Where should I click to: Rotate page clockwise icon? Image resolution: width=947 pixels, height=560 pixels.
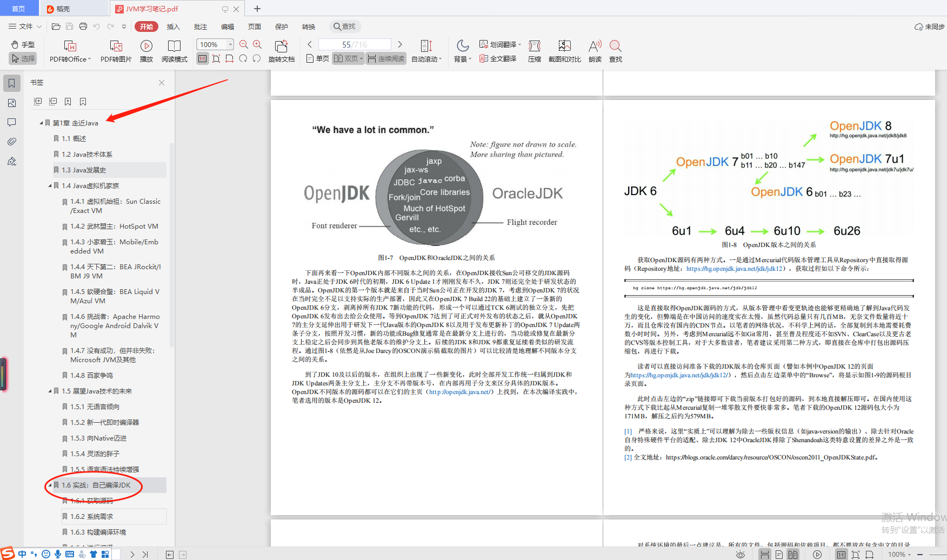pyautogui.click(x=243, y=58)
